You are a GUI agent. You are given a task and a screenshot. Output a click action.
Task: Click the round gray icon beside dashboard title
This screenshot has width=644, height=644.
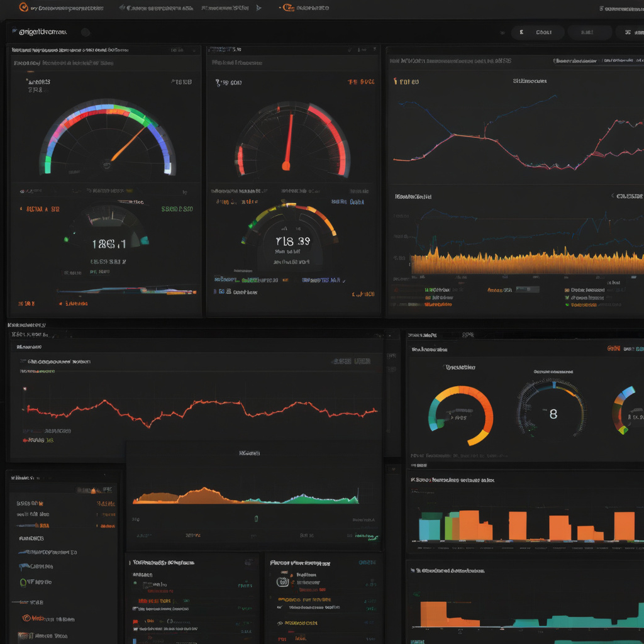pos(86,32)
